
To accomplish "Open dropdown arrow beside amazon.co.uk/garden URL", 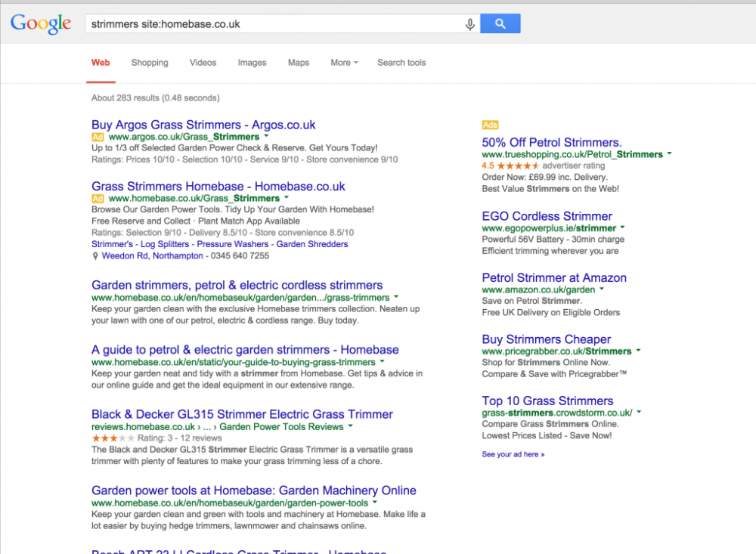I will [602, 289].
